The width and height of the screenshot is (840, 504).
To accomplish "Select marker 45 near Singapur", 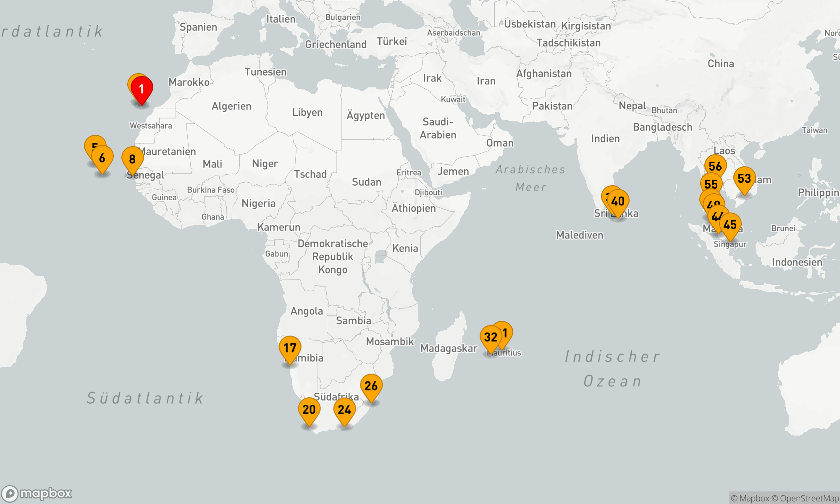I will click(x=730, y=224).
